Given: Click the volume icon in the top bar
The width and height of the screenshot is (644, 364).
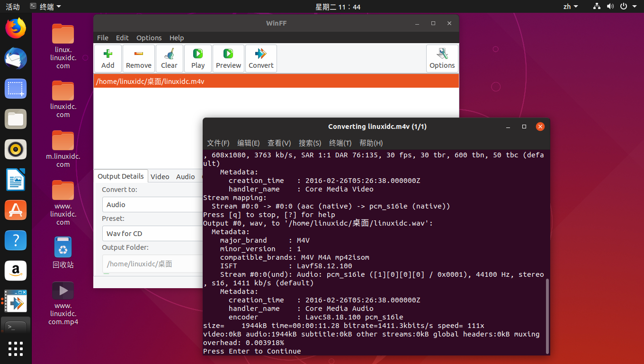Looking at the screenshot, I should pos(610,7).
